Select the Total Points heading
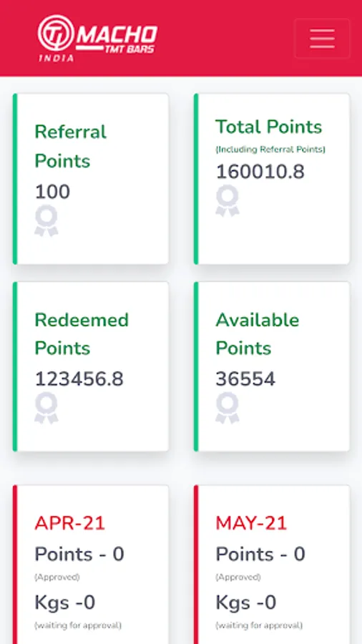The image size is (362, 644). pos(269,127)
